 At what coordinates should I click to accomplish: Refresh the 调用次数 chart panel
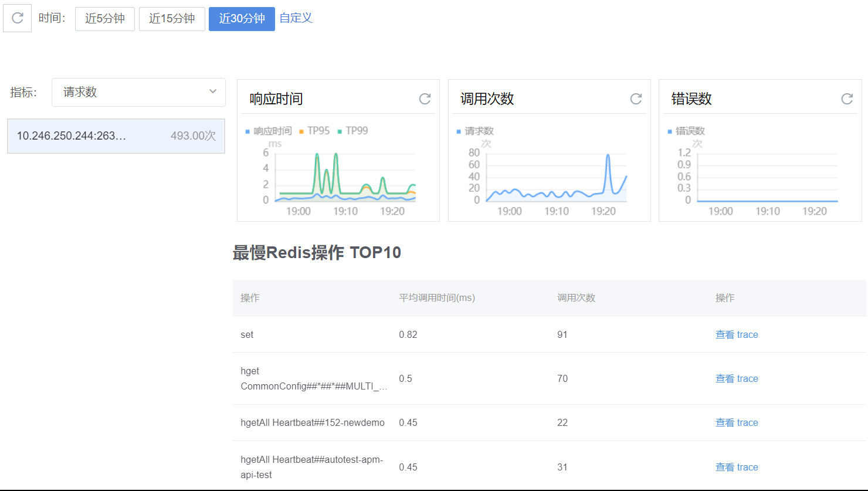tap(636, 99)
